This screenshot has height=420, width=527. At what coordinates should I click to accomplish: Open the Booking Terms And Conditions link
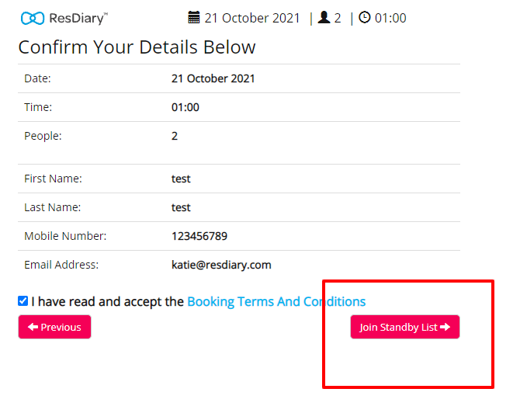(x=276, y=301)
